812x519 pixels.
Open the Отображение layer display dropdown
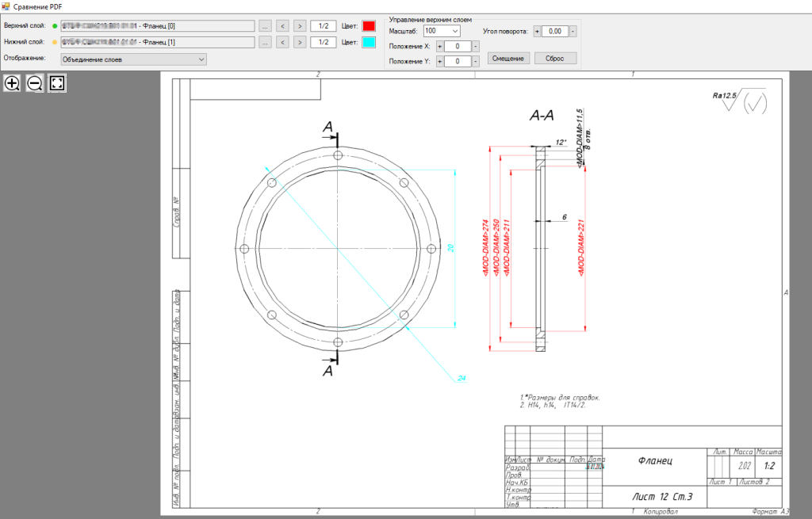coord(133,59)
